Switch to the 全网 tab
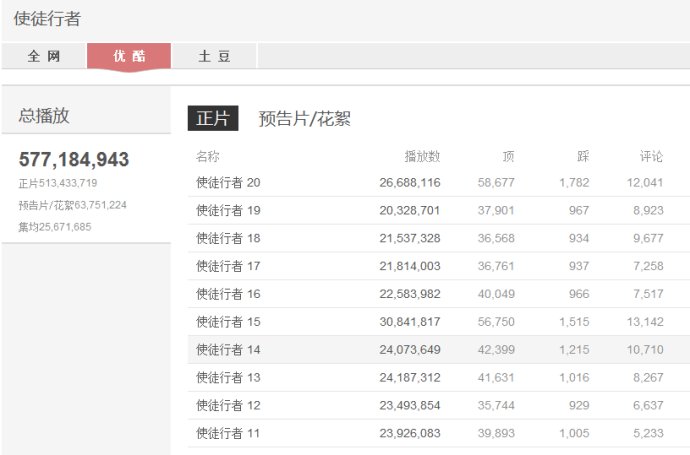Screen dimensions: 690x455 click(44, 56)
